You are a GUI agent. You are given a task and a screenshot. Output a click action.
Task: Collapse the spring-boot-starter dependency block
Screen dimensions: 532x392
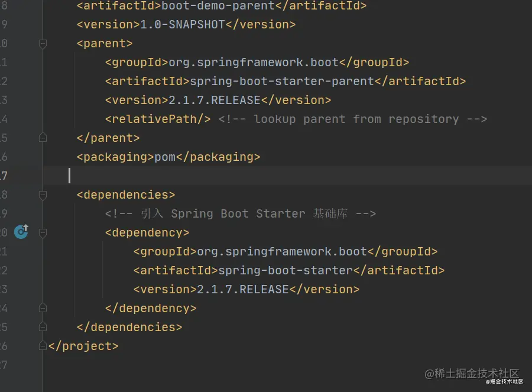[x=42, y=232]
